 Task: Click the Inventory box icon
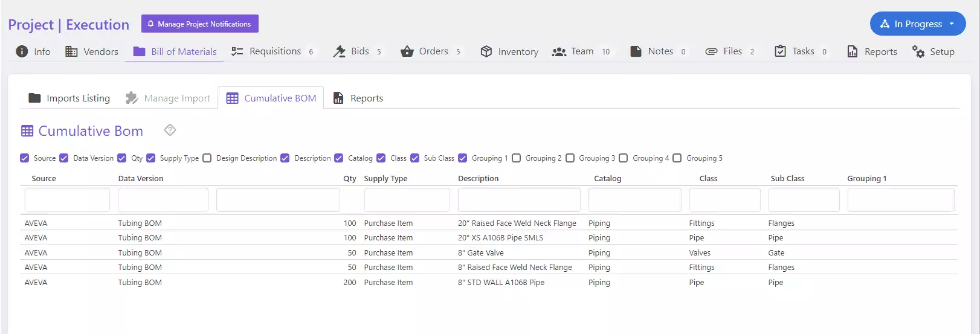[x=486, y=51]
